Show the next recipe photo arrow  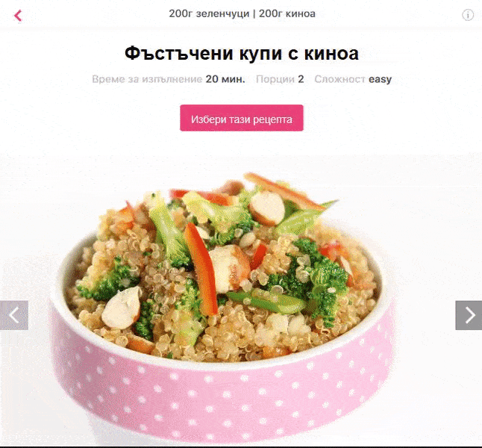(469, 315)
